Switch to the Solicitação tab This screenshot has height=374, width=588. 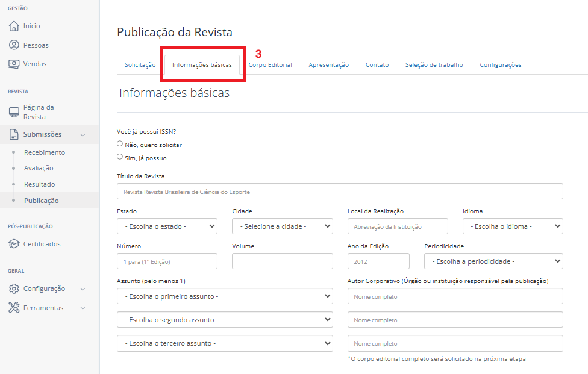pyautogui.click(x=140, y=65)
